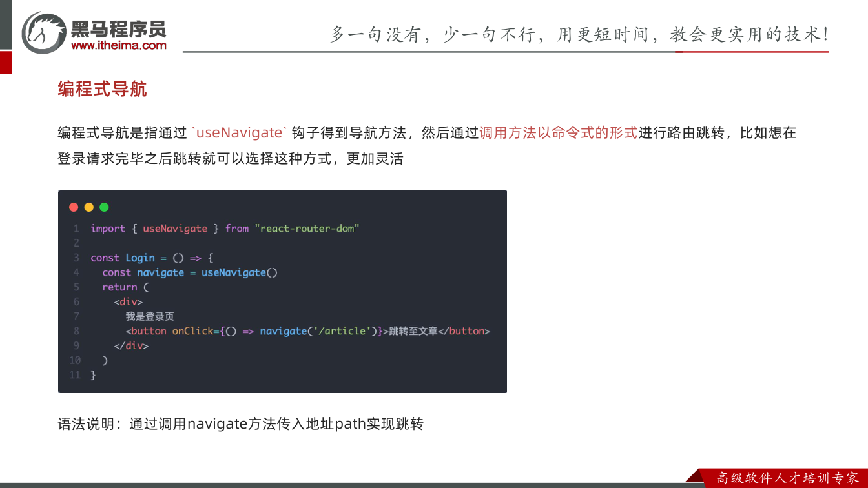Image resolution: width=868 pixels, height=488 pixels.
Task: Open the www.itheima.com link
Action: [x=118, y=45]
